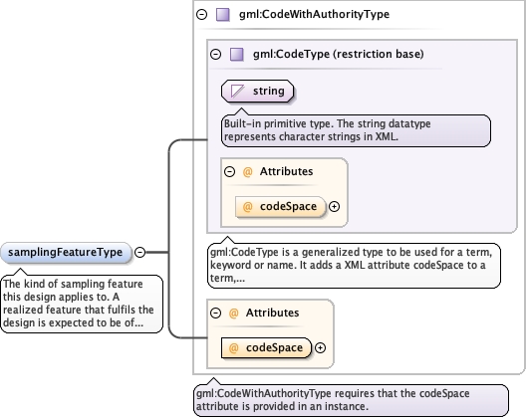Select the gml:CodeWithAuthorityType title label

[x=314, y=14]
